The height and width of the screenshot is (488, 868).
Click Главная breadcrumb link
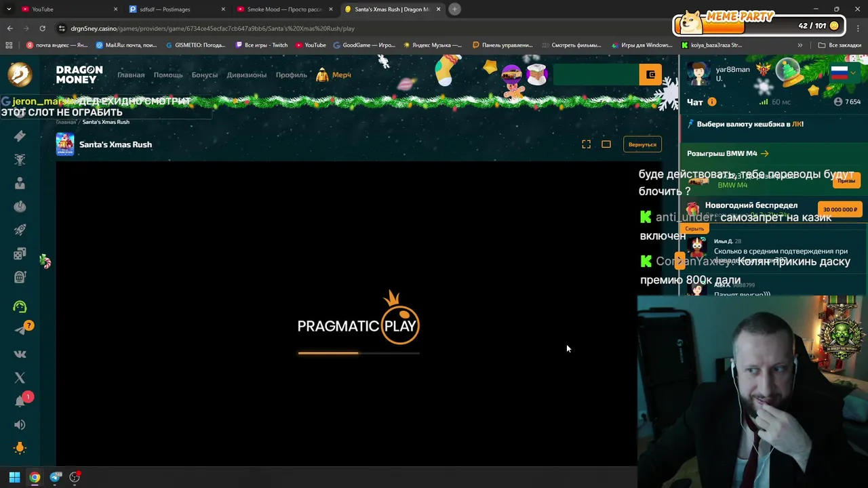tap(66, 122)
